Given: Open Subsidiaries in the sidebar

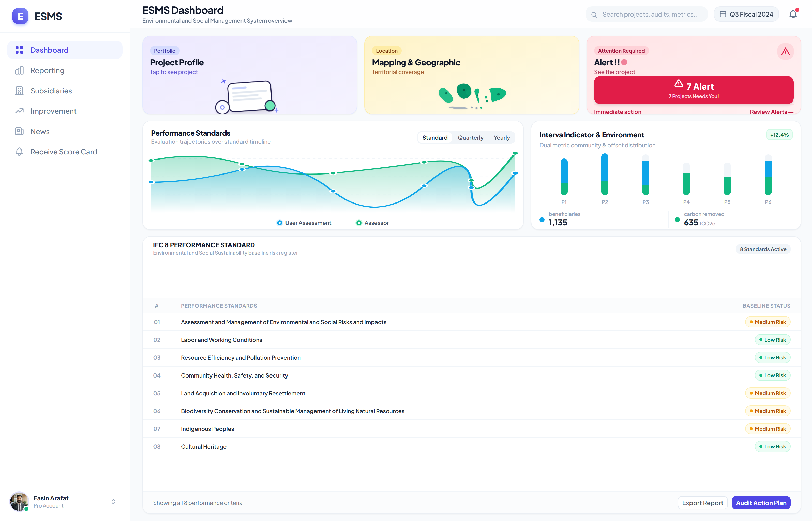Looking at the screenshot, I should click(x=65, y=91).
